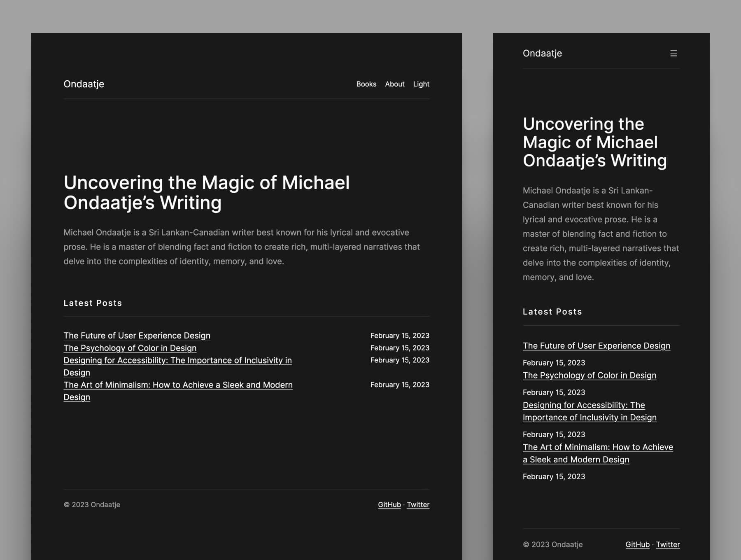The height and width of the screenshot is (560, 741).
Task: Open the Psychology of Color post on mobile
Action: click(x=589, y=375)
